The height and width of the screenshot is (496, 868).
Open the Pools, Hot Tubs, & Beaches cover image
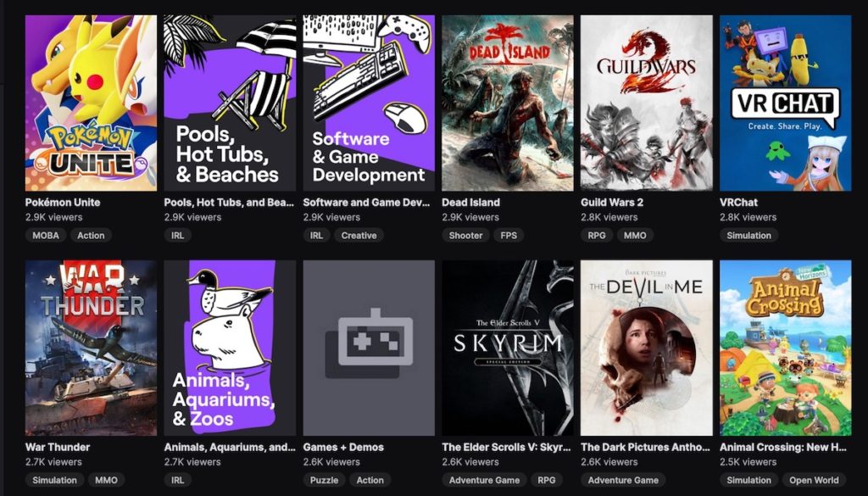coord(230,103)
